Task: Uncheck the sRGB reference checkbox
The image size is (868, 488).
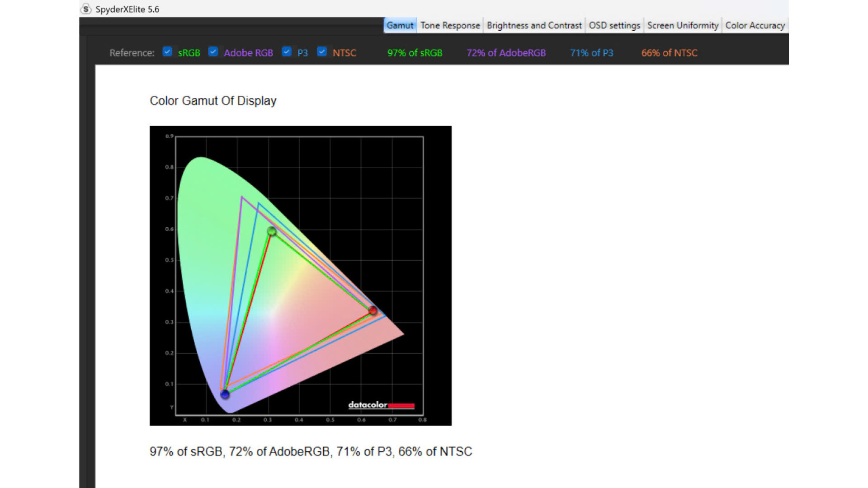Action: click(x=167, y=52)
